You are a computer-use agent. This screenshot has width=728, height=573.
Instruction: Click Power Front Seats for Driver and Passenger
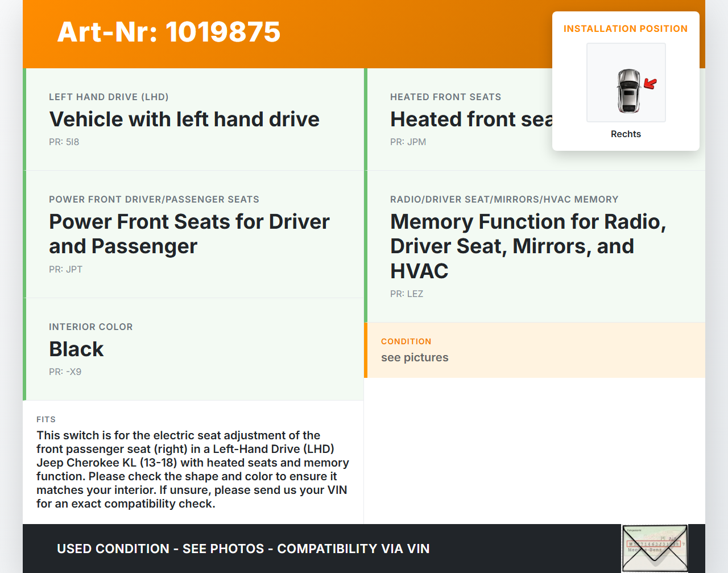[x=189, y=234]
